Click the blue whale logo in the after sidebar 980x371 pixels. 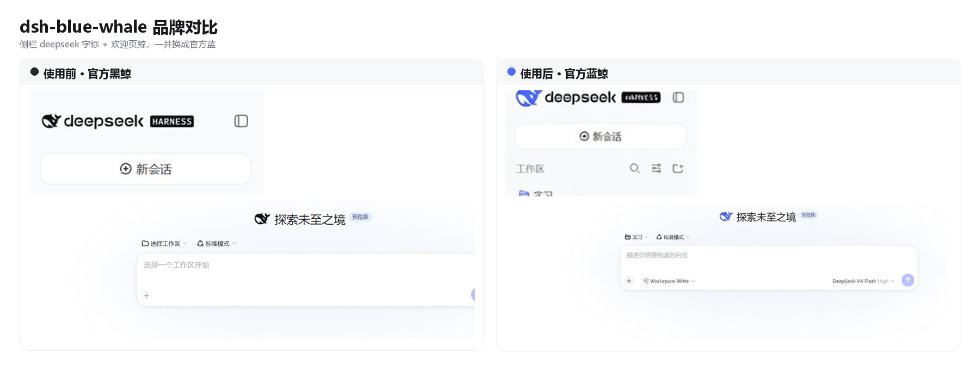point(528,98)
